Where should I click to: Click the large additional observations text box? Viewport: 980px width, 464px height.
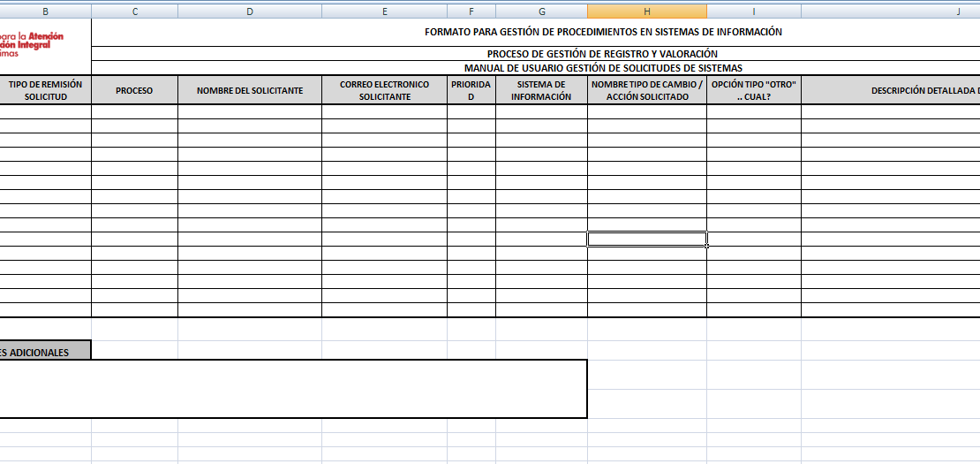click(291, 389)
